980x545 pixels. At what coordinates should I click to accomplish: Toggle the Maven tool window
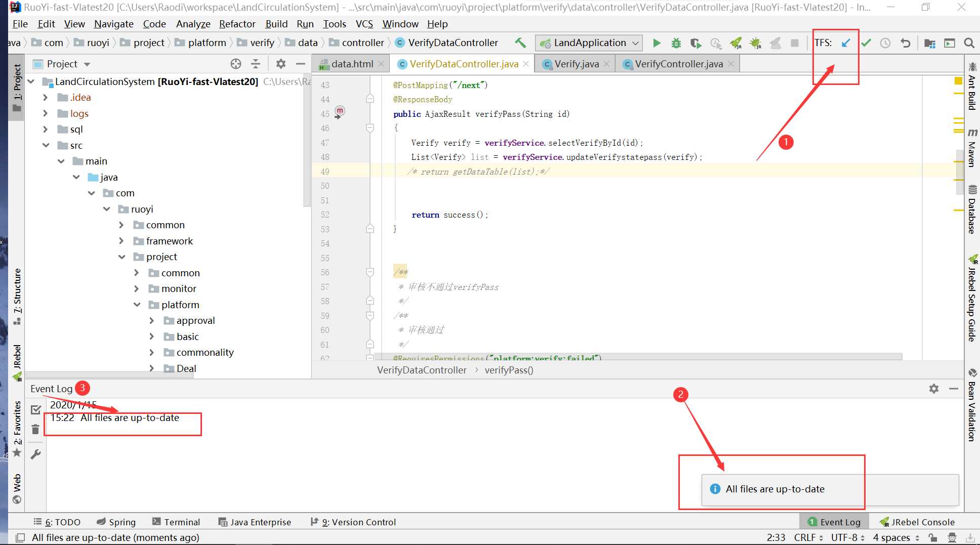pos(972,148)
